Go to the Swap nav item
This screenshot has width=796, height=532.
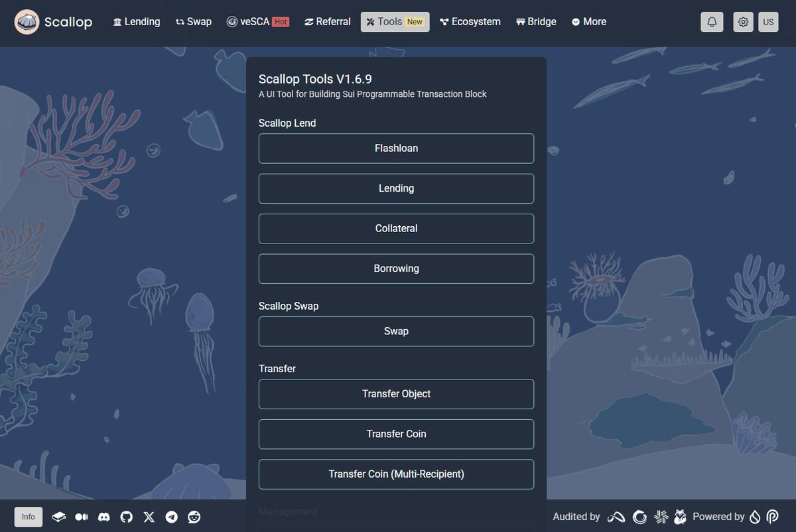[x=194, y=22]
